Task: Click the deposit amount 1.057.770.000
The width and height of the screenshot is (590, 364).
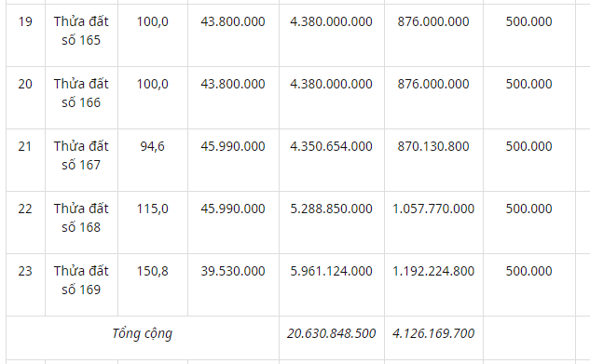Action: pyautogui.click(x=433, y=209)
